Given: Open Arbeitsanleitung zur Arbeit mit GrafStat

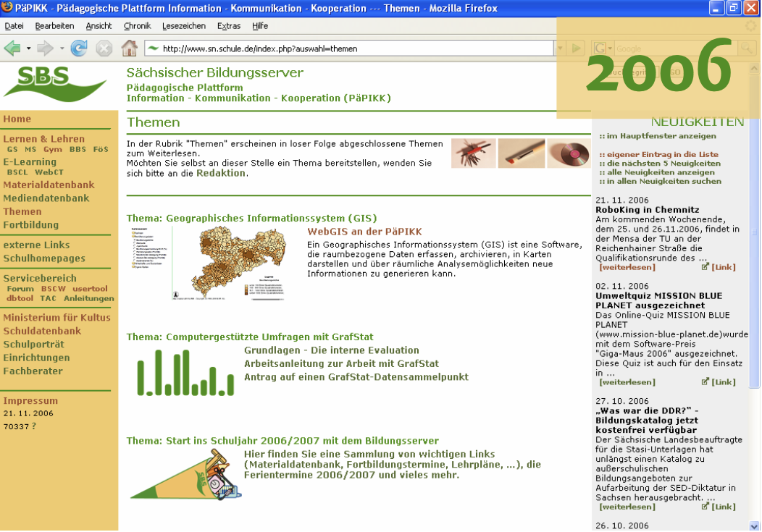Looking at the screenshot, I should coord(341,363).
